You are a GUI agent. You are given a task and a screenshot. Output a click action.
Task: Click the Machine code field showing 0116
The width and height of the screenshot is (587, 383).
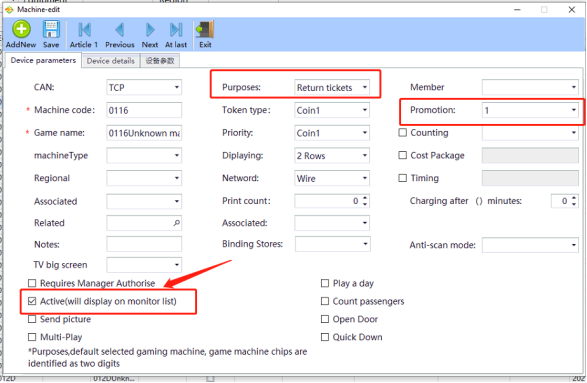pyautogui.click(x=144, y=110)
